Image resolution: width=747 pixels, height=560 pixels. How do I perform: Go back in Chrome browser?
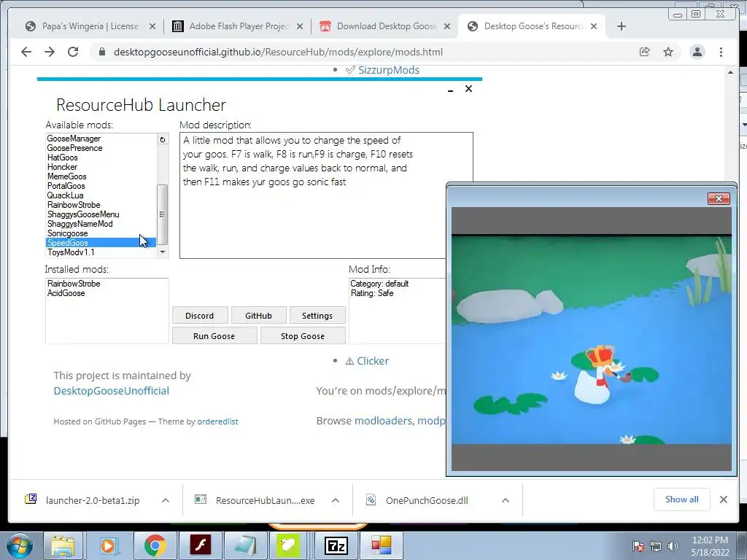click(26, 52)
